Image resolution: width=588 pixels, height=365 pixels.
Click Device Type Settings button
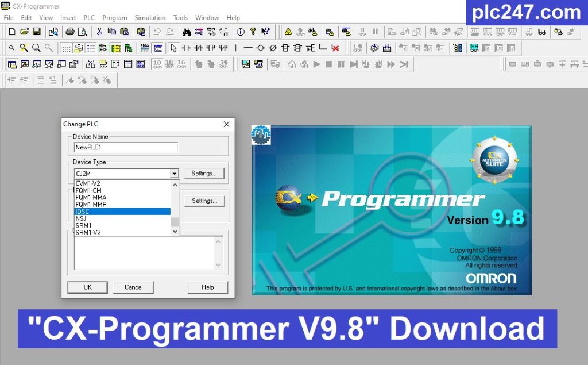(204, 174)
